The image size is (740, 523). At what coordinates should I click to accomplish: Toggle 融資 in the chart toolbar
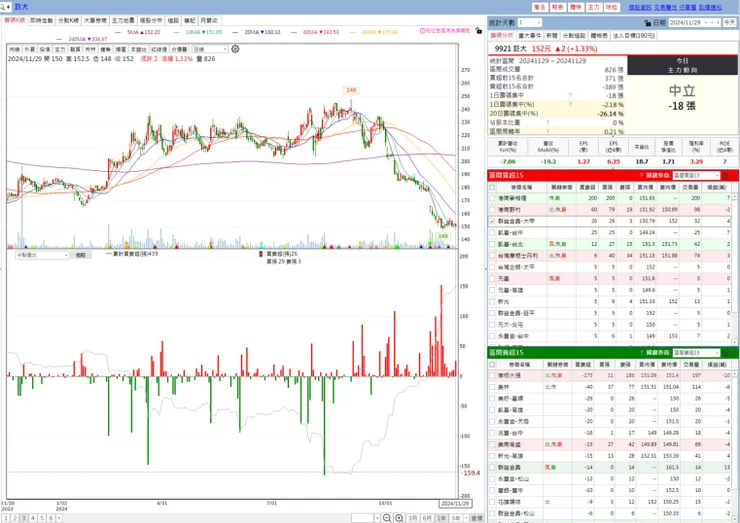[75, 49]
